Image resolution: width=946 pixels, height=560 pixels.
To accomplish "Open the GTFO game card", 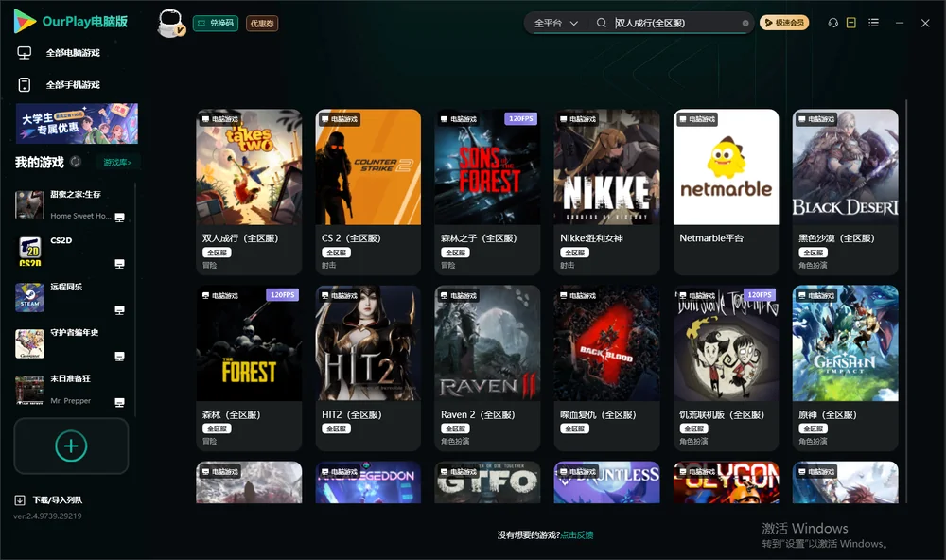I will pyautogui.click(x=487, y=482).
